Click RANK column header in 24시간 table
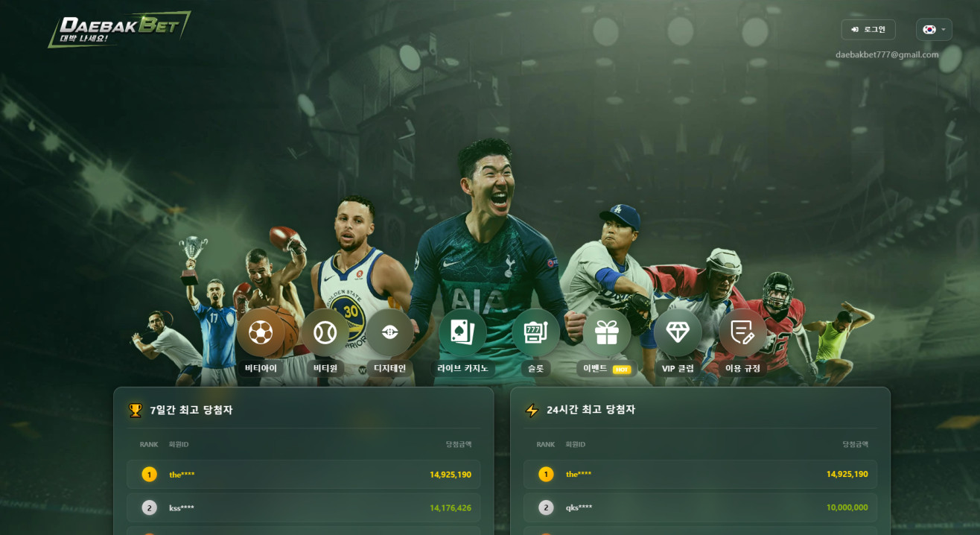The width and height of the screenshot is (980, 535). (546, 444)
